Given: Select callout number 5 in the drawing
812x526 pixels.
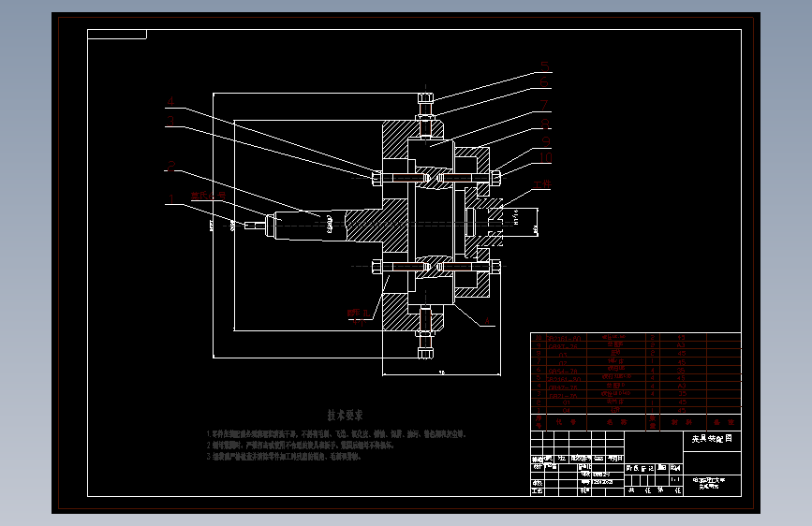Looking at the screenshot, I should pos(545,66).
